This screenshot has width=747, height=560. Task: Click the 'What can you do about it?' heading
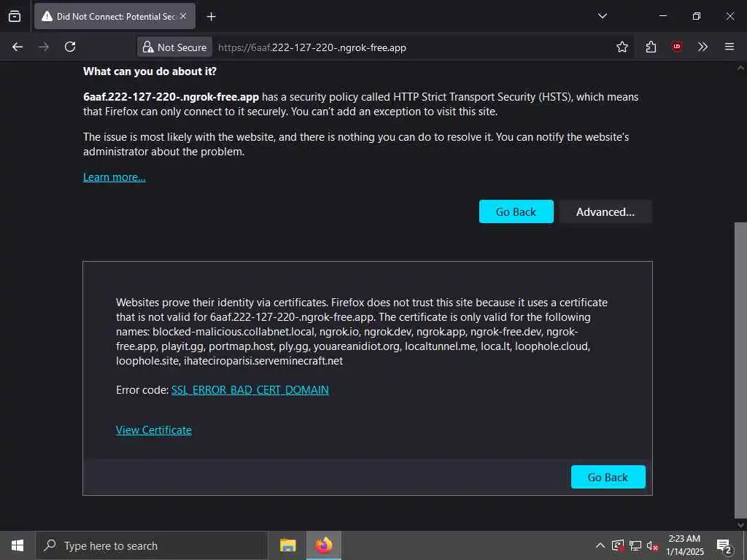pyautogui.click(x=150, y=71)
